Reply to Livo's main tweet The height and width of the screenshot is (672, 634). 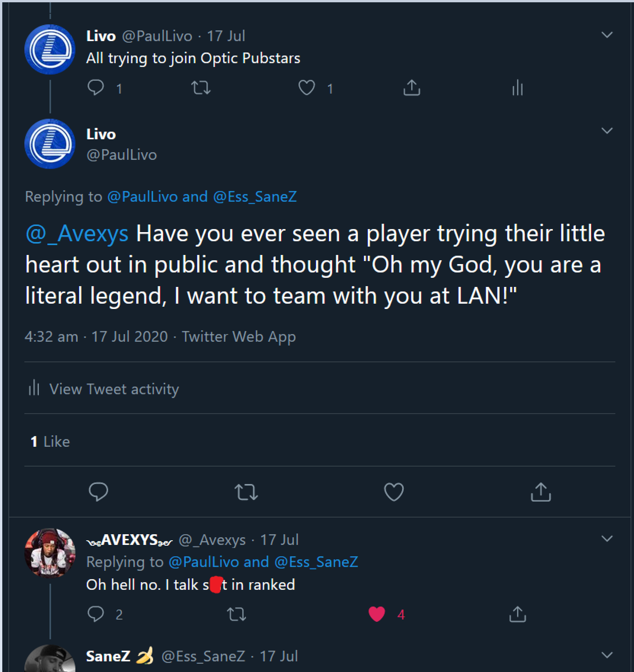click(98, 492)
